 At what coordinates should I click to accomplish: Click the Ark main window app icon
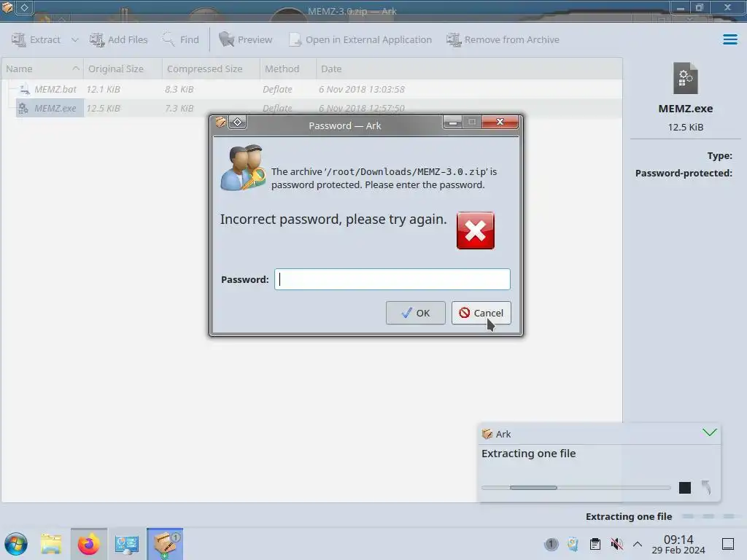[x=7, y=7]
